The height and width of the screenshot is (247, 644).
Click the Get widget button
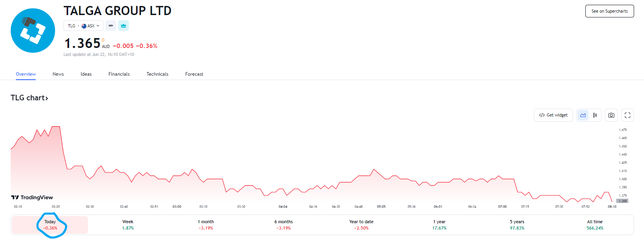pos(553,115)
